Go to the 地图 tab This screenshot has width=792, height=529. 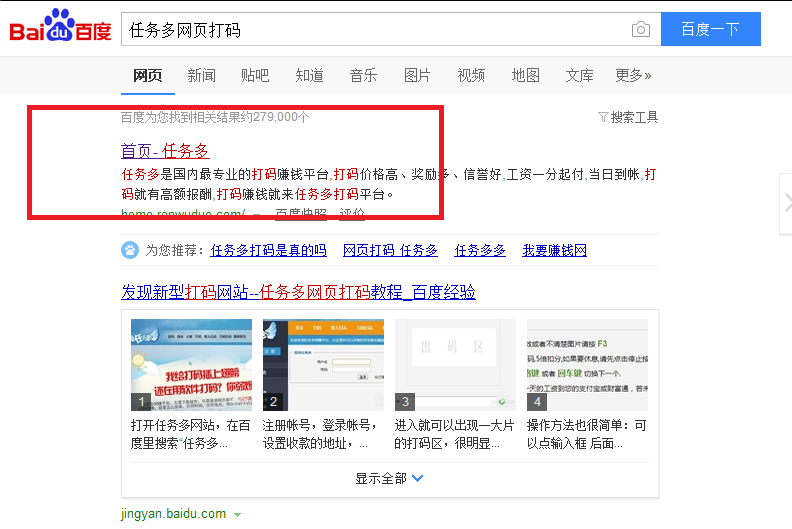pyautogui.click(x=525, y=75)
